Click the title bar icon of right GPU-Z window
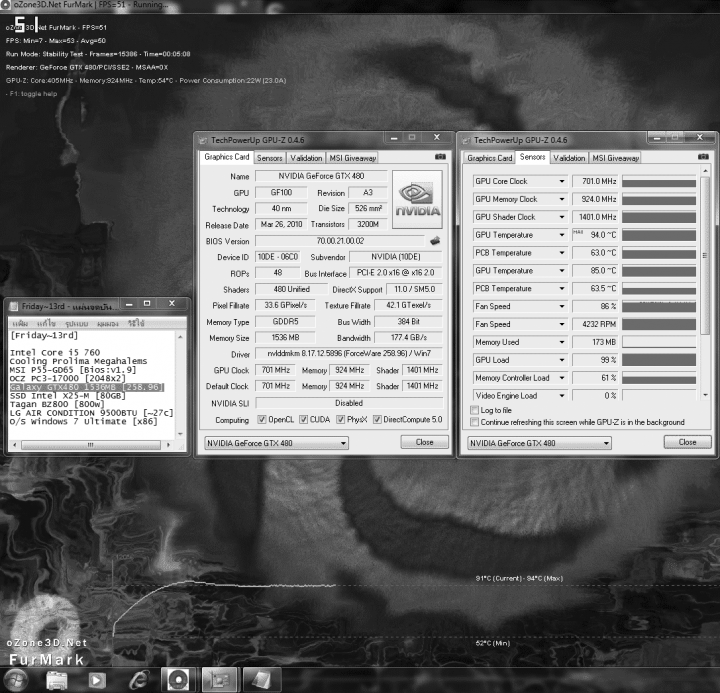Screen dimensions: 720x693 [466, 140]
